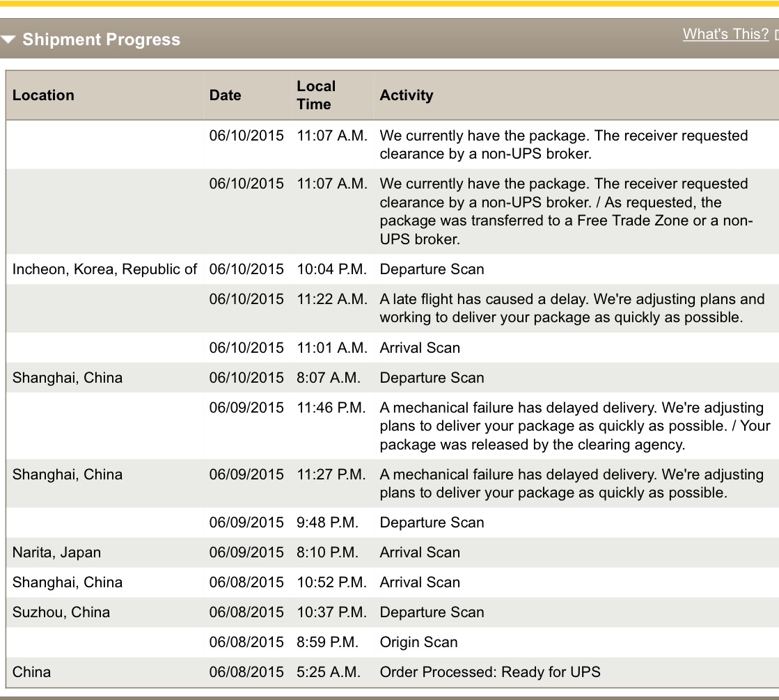779x700 pixels.
Task: Click the Departure Scan in the 9:48 P.M. row
Action: [x=432, y=523]
